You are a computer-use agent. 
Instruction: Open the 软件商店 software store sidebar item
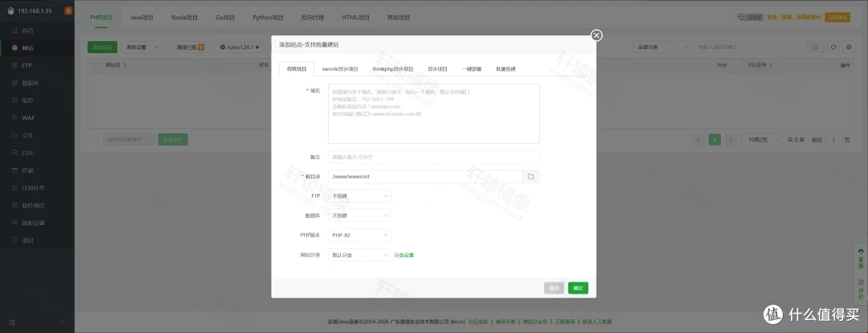(36, 206)
